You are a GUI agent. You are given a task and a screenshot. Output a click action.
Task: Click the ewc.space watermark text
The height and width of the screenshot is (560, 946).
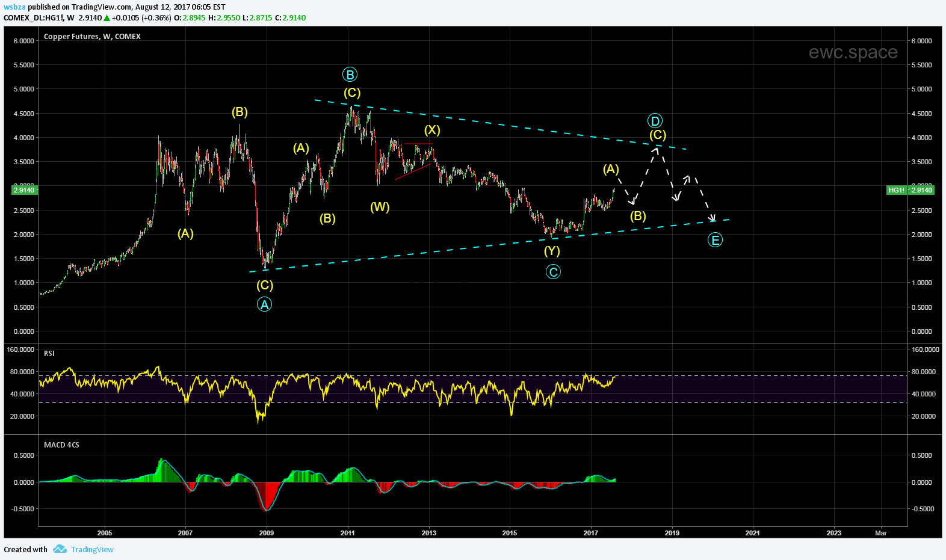pyautogui.click(x=853, y=52)
